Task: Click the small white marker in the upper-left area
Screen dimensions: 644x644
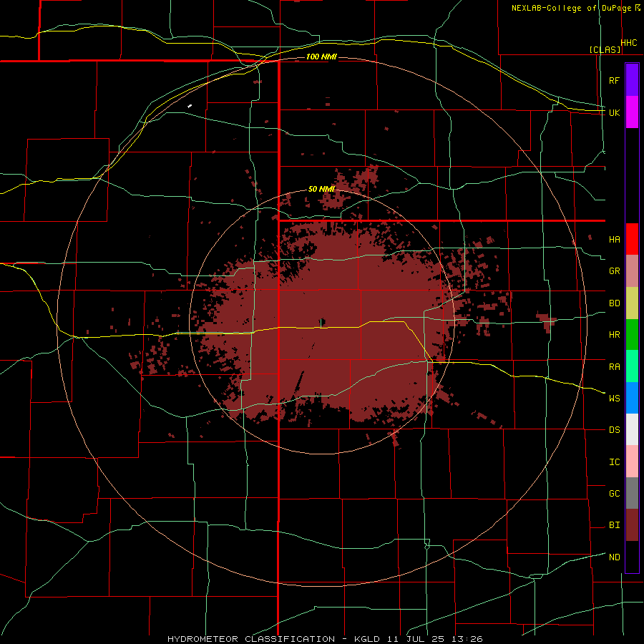Action: [x=190, y=107]
